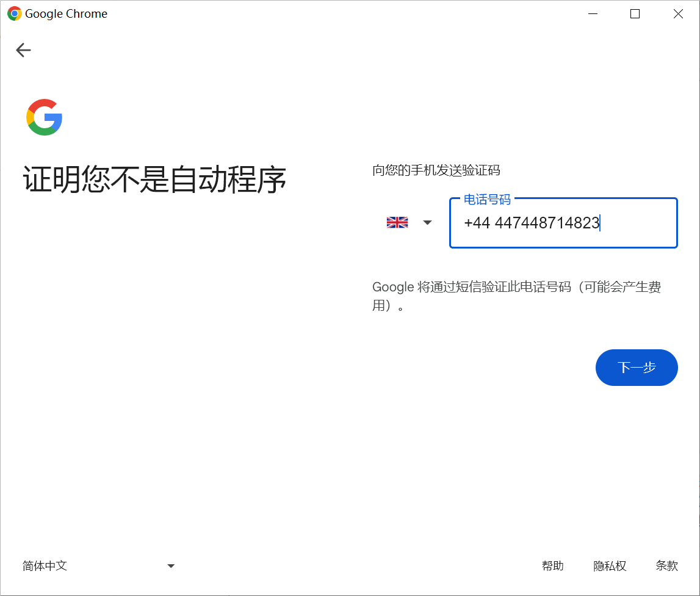
Task: Click the notice beginning Google 将通过短信验证
Action: (516, 296)
